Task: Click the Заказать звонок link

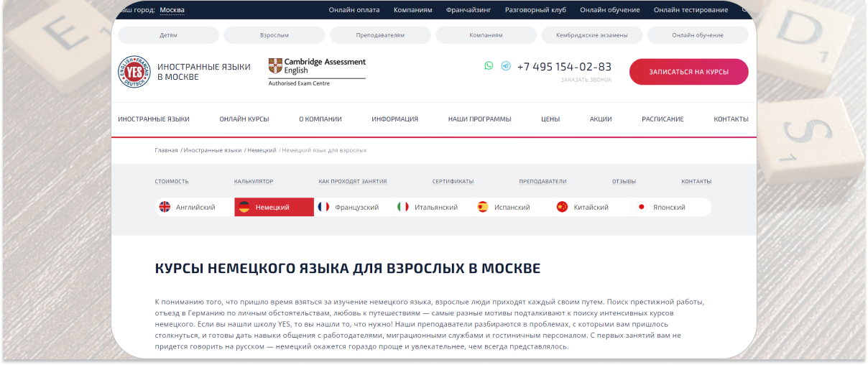Action: pos(586,80)
